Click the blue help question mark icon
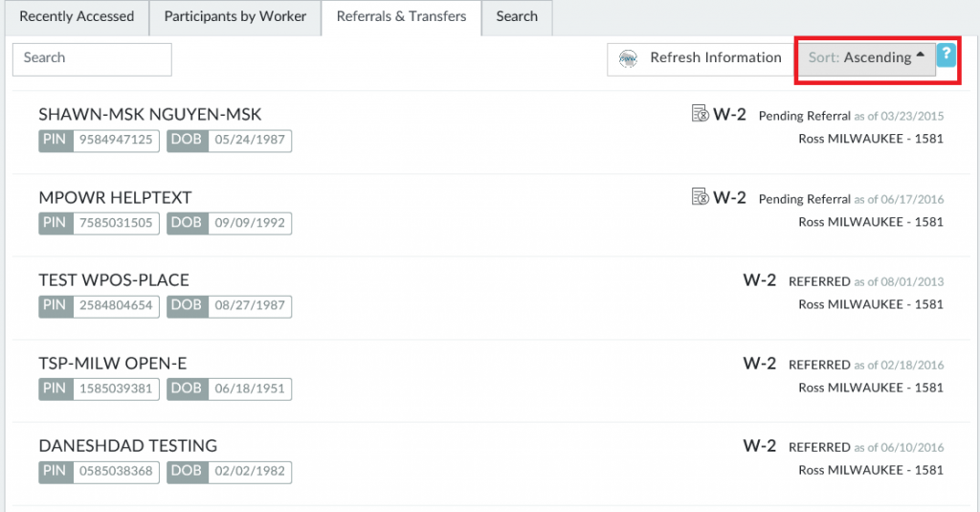The width and height of the screenshot is (980, 512). click(x=946, y=55)
